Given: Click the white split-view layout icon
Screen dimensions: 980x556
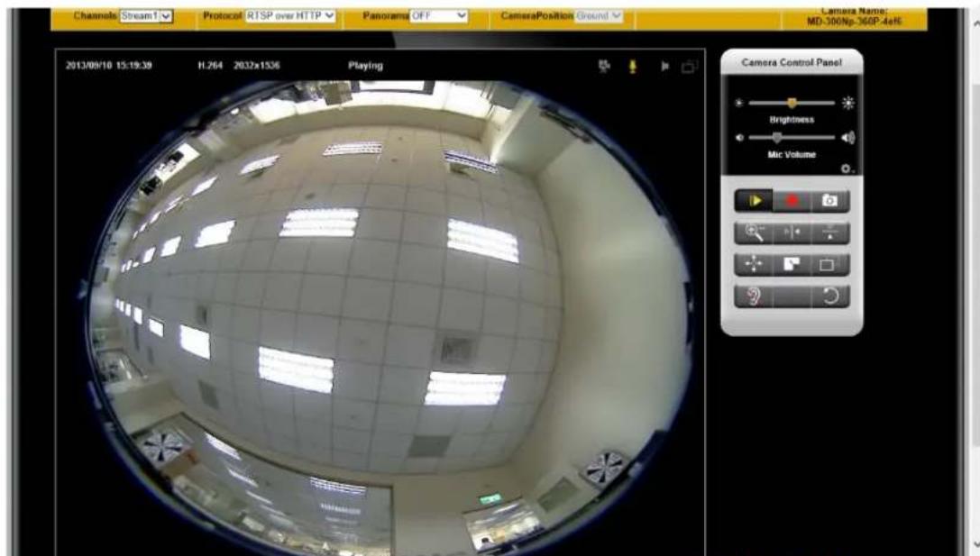Looking at the screenshot, I should point(792,264).
